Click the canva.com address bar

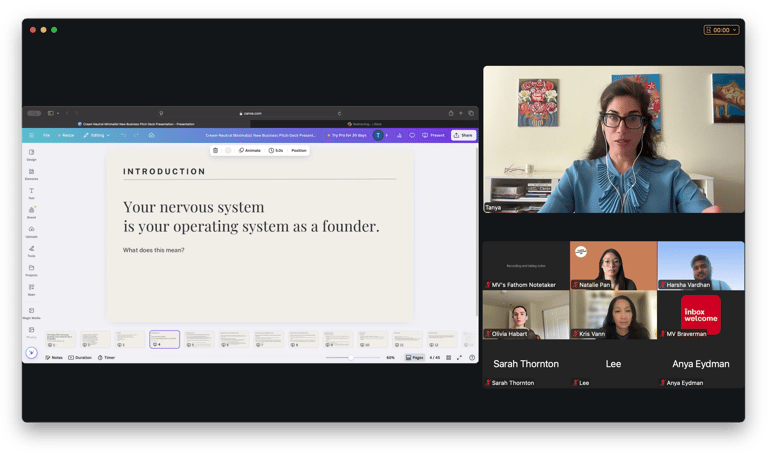[x=251, y=113]
